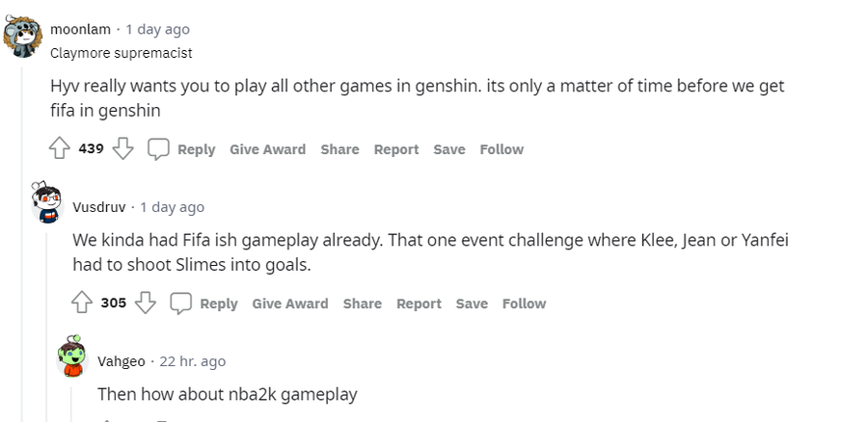Open Vusdruv's avatar image
Image resolution: width=868 pixels, height=422 pixels.
46,203
